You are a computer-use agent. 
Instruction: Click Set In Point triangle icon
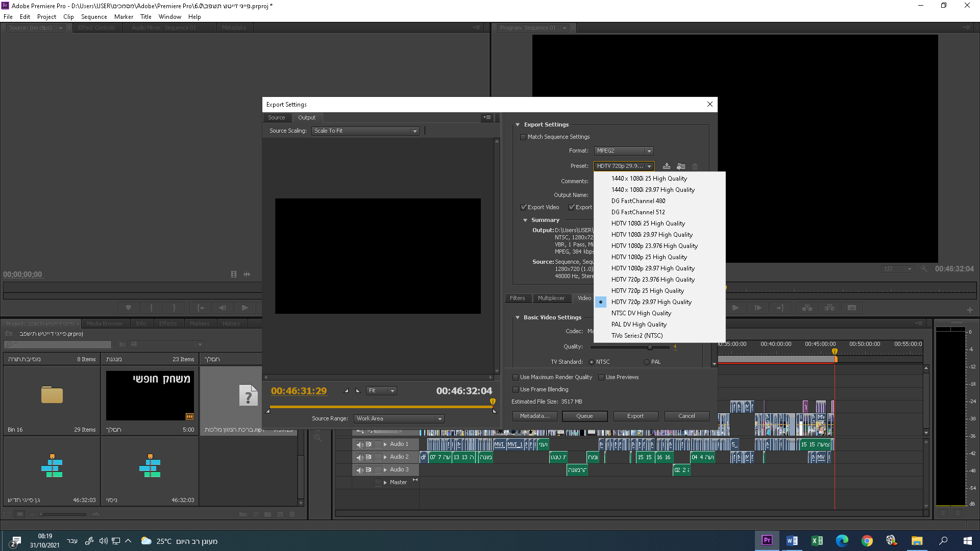tap(347, 391)
